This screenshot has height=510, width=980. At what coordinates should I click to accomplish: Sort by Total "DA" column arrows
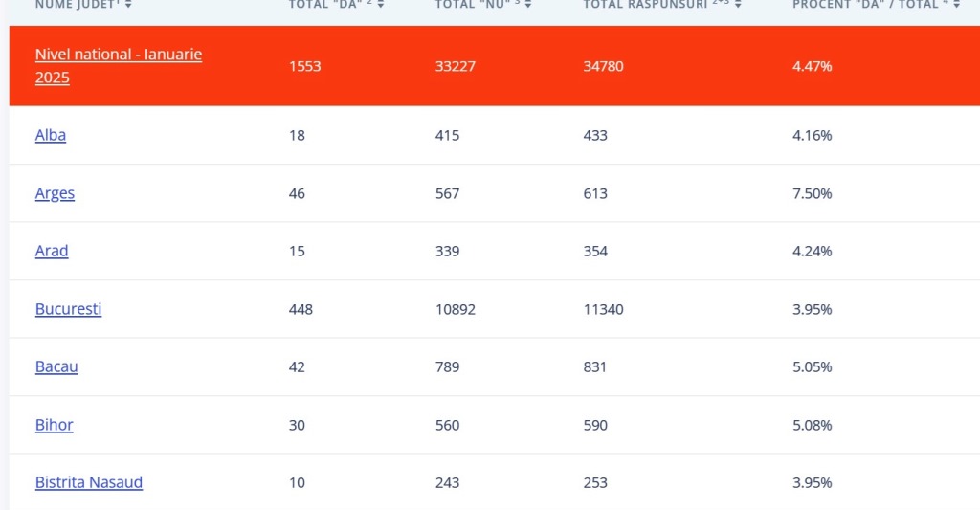pyautogui.click(x=381, y=5)
